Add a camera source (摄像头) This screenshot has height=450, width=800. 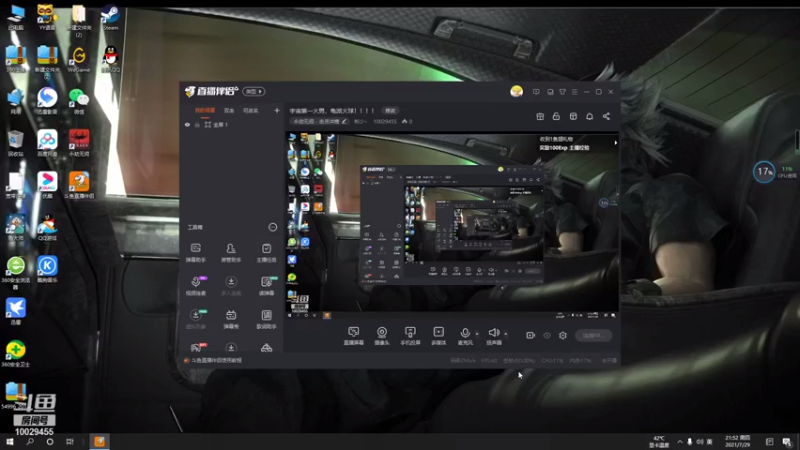382,336
